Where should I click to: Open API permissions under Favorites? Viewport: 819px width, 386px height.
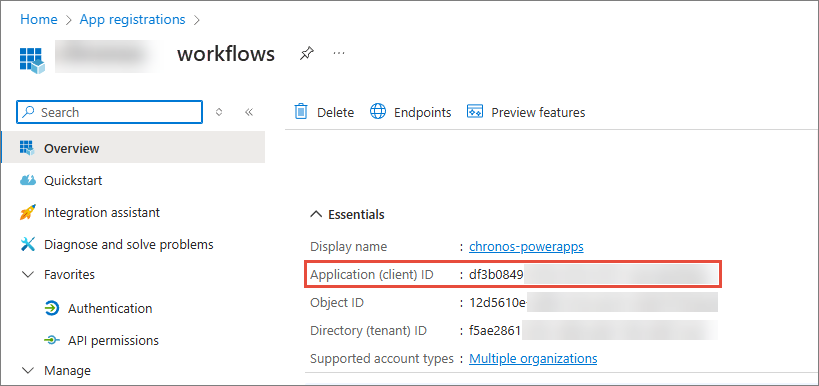(113, 341)
